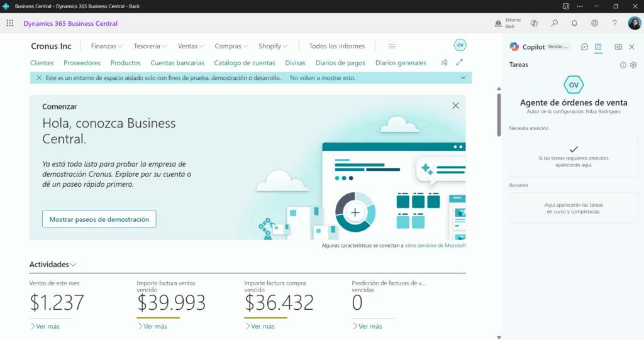Go to Productos

[125, 63]
